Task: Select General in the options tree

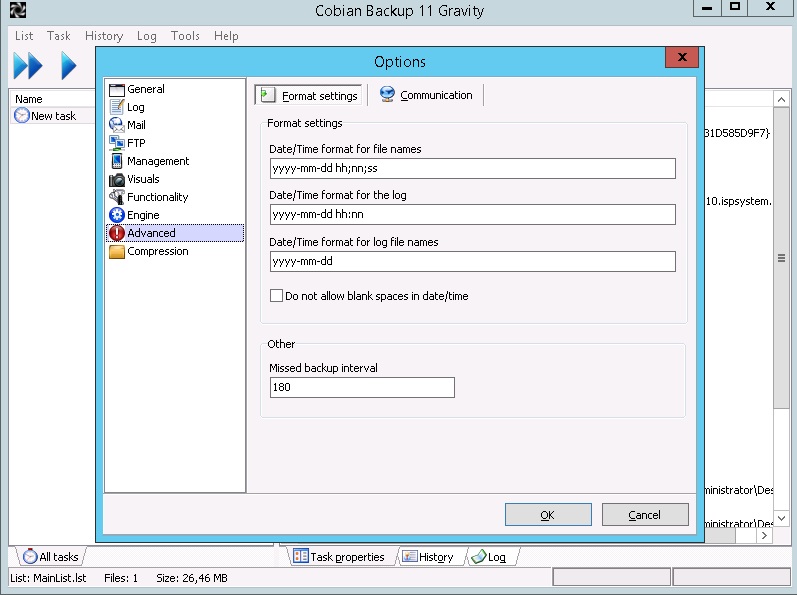Action: [146, 89]
